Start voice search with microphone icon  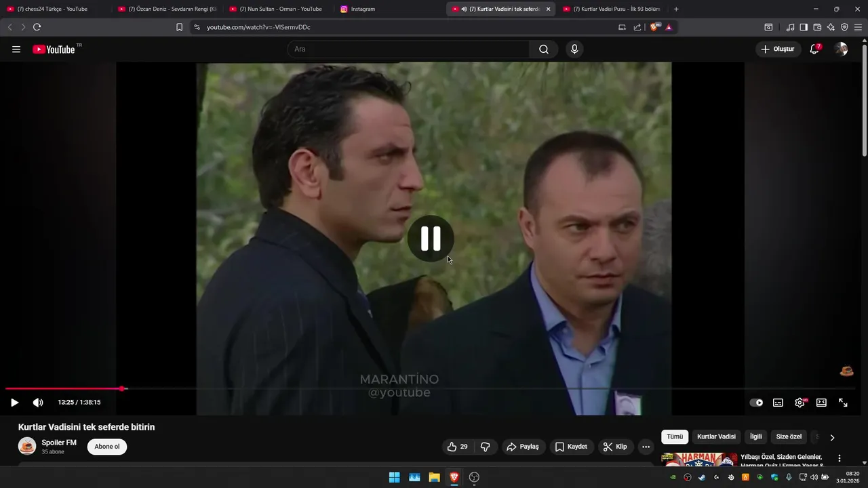click(x=574, y=49)
